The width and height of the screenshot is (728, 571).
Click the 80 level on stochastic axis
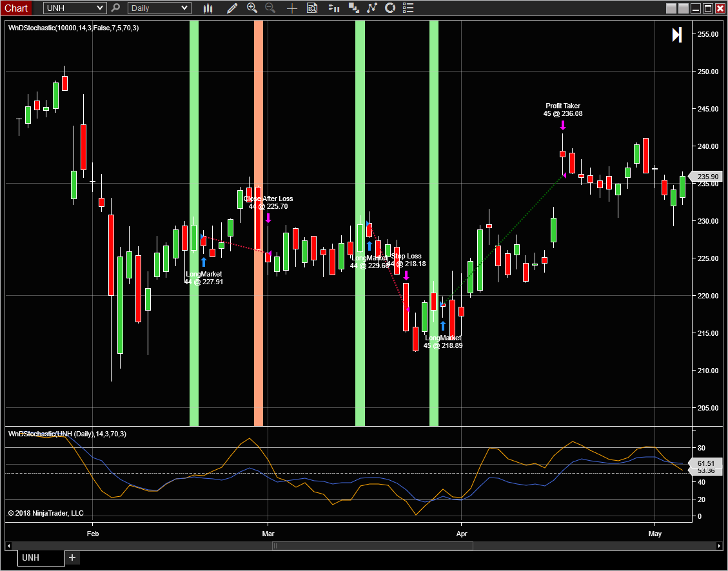point(701,448)
